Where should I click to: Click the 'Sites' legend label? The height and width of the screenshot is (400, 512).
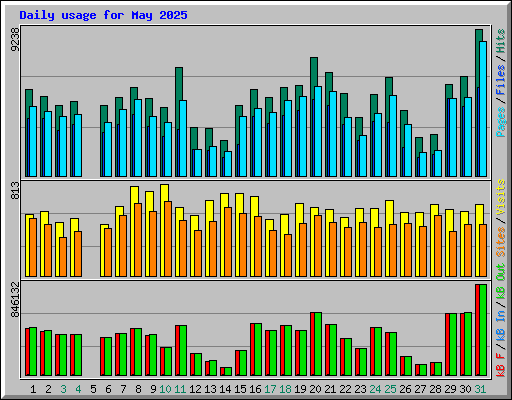click(x=501, y=242)
